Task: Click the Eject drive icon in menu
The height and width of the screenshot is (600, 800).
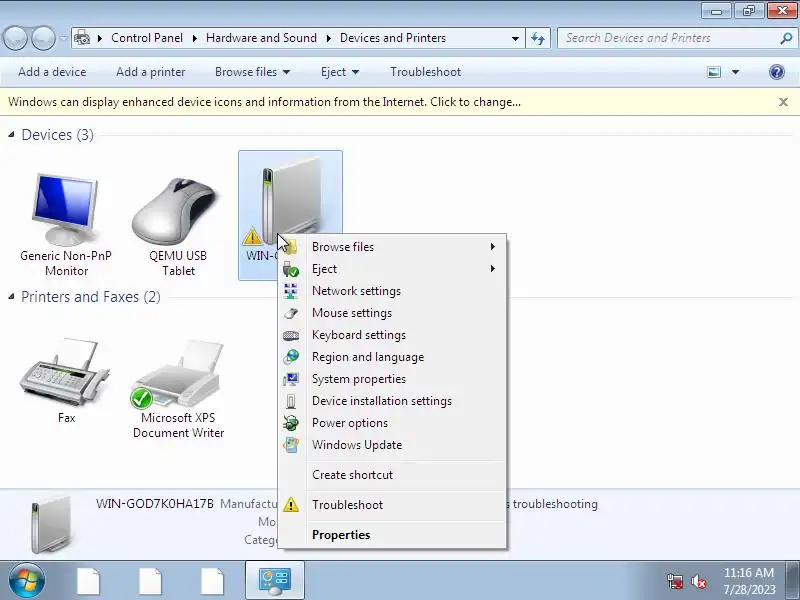Action: point(291,269)
